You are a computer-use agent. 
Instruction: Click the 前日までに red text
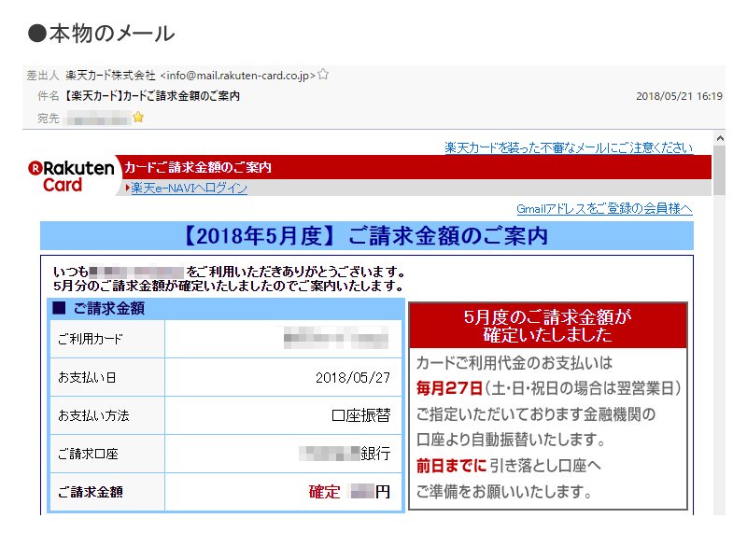pyautogui.click(x=451, y=465)
